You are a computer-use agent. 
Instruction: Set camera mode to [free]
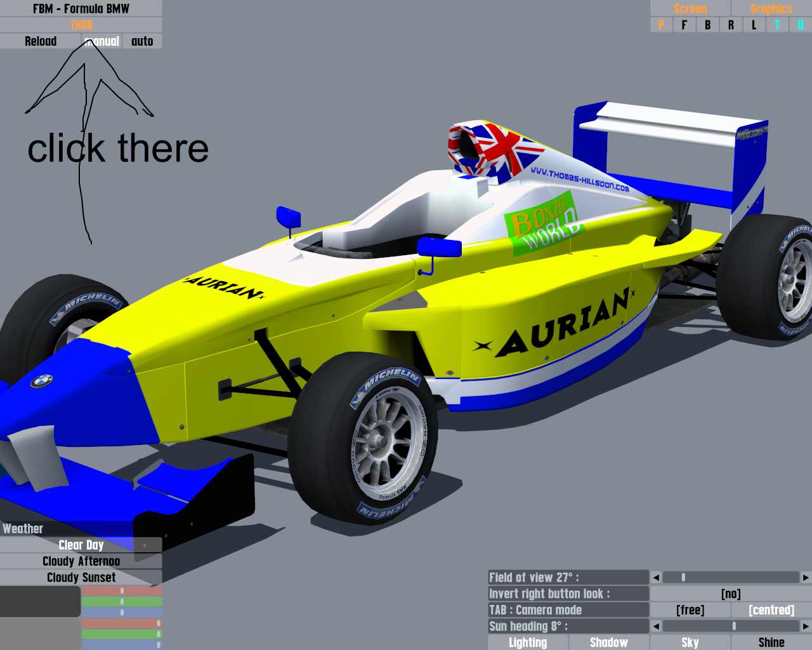[x=690, y=610]
